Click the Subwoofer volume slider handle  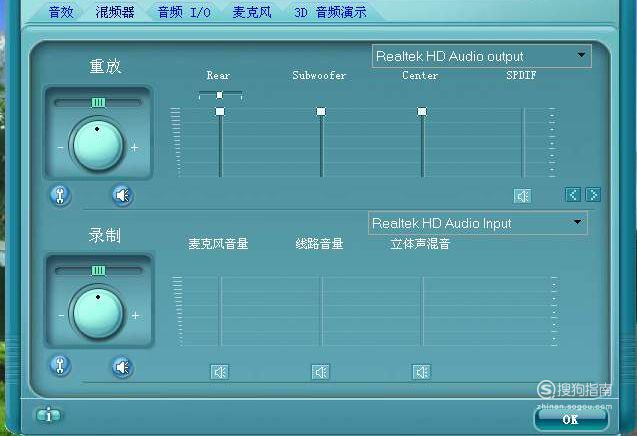tap(321, 111)
